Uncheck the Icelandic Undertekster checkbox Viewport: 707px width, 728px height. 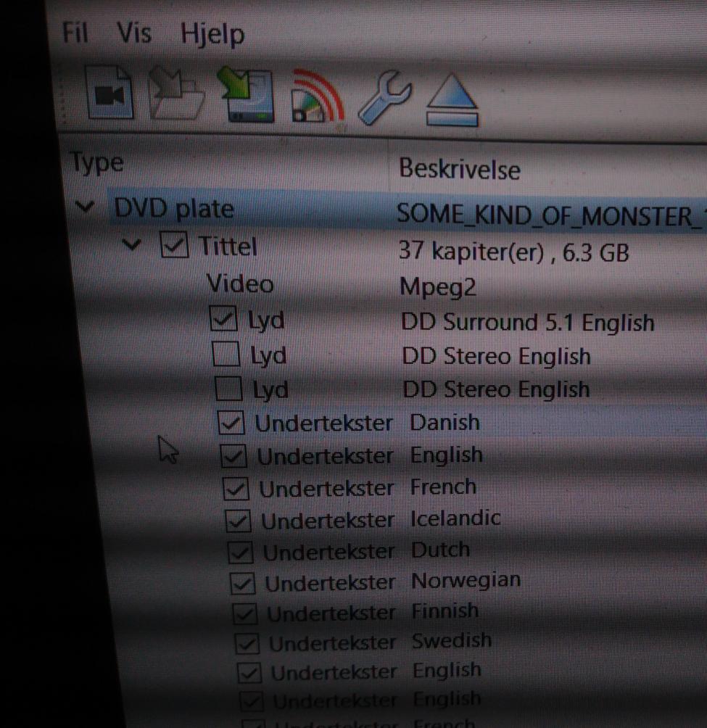(x=238, y=521)
